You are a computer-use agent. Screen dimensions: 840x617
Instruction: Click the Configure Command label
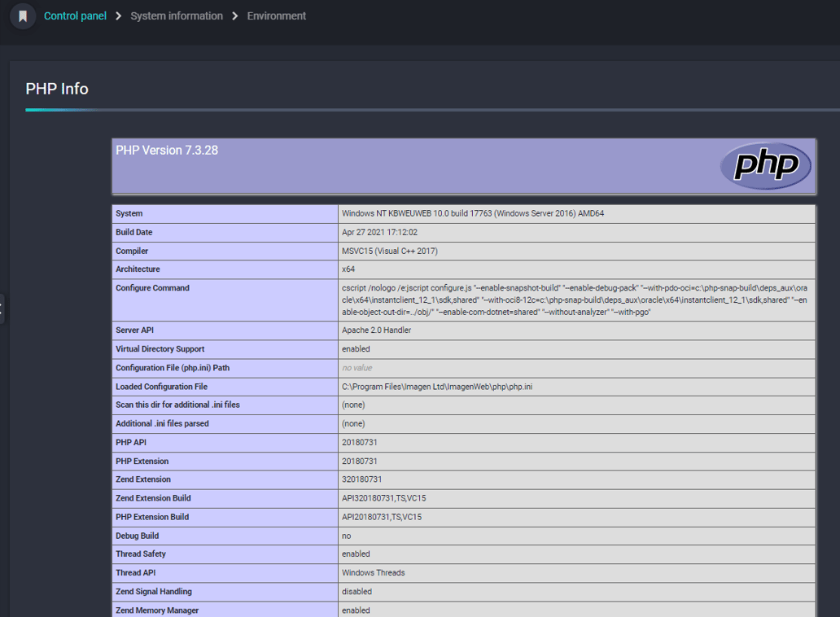click(x=153, y=288)
